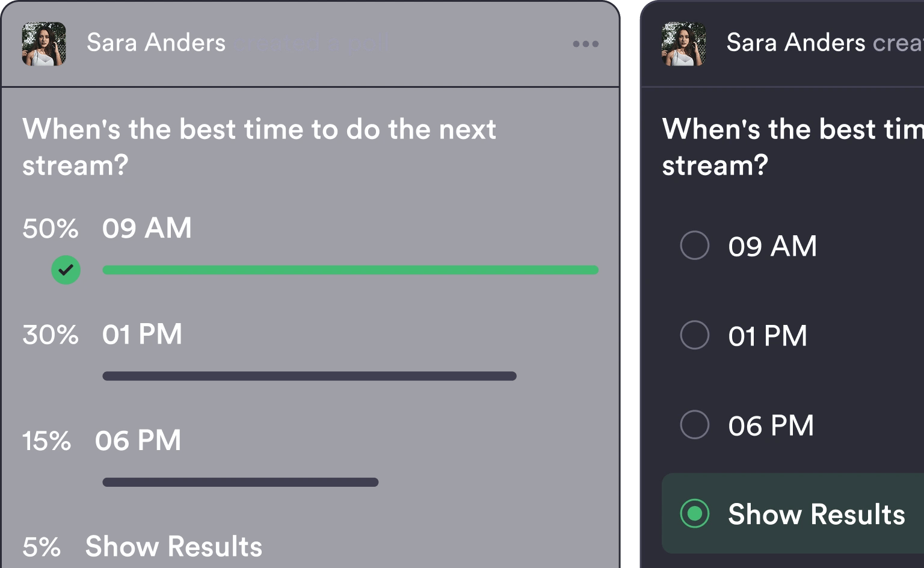Screen dimensions: 924x568
Task: Open Sara Anders' profile from the results card name
Action: pos(156,43)
